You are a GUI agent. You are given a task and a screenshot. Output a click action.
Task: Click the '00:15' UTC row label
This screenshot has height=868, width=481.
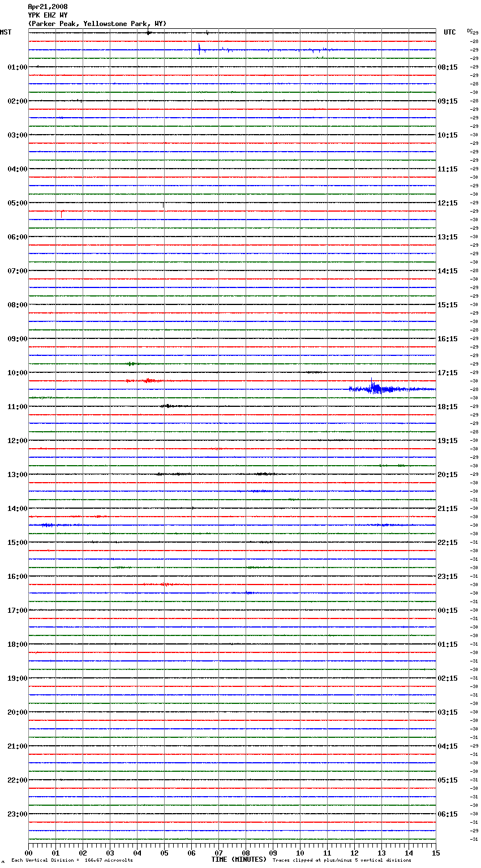(448, 611)
